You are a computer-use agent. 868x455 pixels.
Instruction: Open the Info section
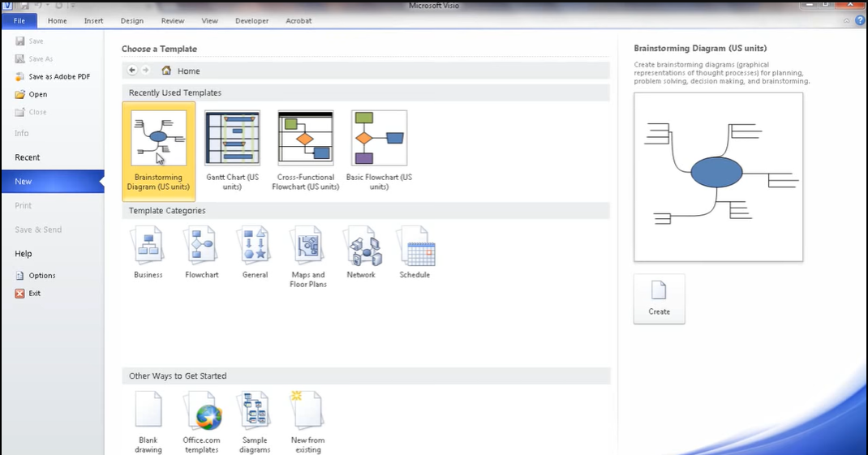tap(22, 133)
